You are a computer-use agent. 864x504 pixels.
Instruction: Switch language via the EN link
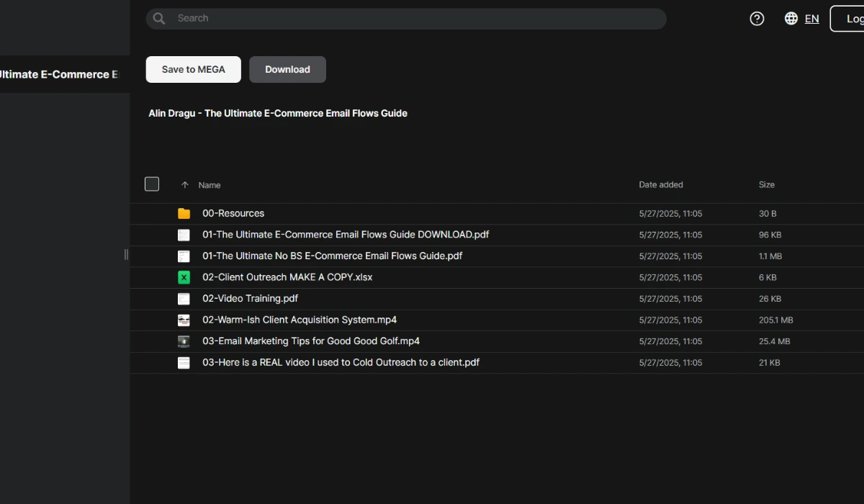(x=811, y=19)
